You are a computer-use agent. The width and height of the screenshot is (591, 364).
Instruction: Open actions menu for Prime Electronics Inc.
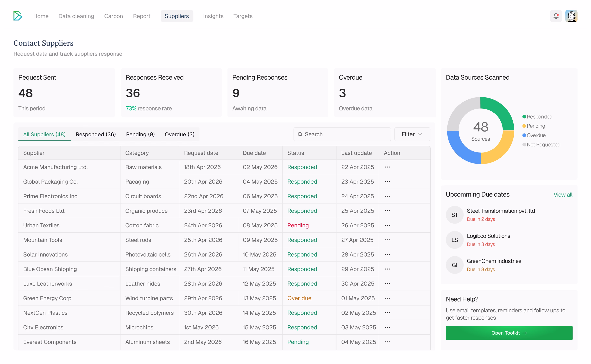[387, 196]
